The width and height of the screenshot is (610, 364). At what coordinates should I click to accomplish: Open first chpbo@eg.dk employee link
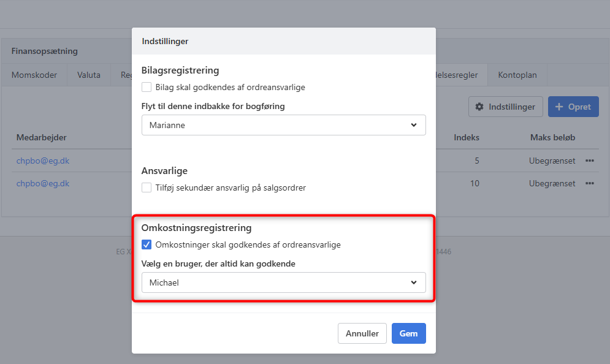click(43, 161)
